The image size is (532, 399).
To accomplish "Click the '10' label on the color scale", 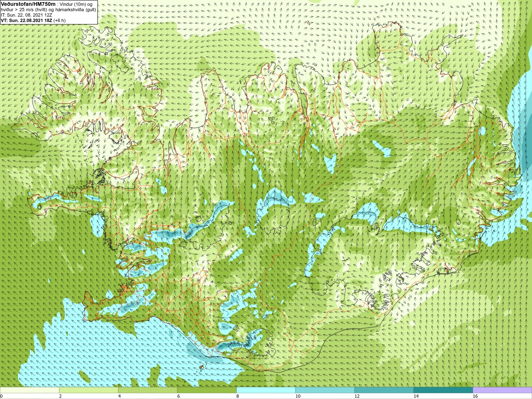I will point(298,396).
